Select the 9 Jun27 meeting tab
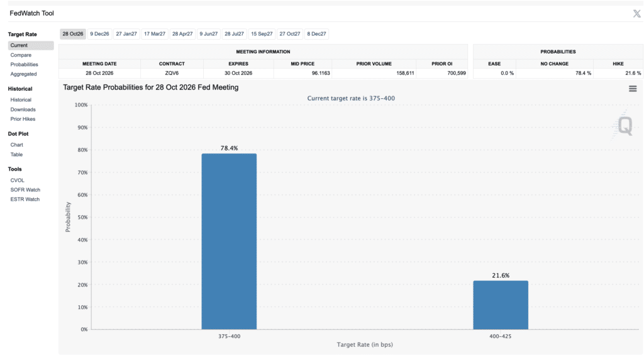 pyautogui.click(x=209, y=34)
